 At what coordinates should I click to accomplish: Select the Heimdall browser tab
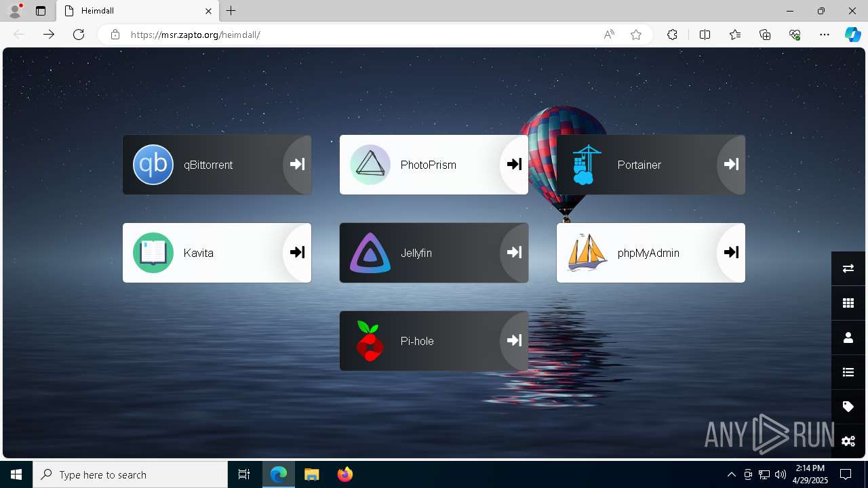138,11
